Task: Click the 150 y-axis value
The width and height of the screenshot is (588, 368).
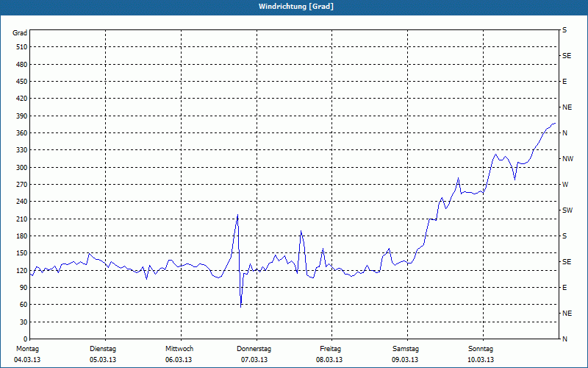Action: coord(22,253)
